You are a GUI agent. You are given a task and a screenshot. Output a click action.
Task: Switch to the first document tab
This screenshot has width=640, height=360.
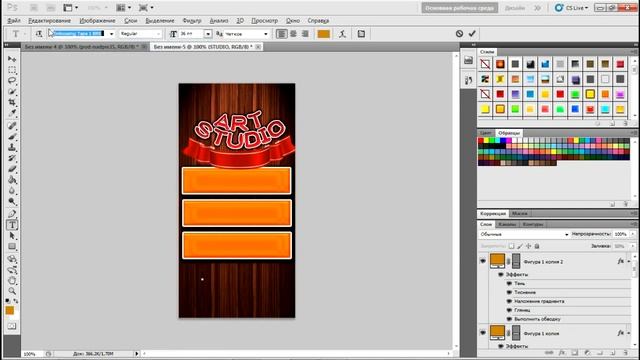click(x=82, y=47)
